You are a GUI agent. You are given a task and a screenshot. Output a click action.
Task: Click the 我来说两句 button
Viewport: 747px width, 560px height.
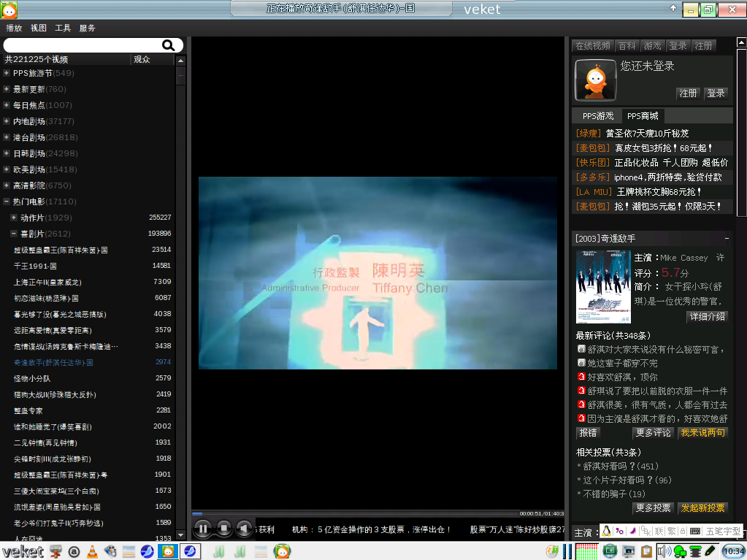[702, 433]
